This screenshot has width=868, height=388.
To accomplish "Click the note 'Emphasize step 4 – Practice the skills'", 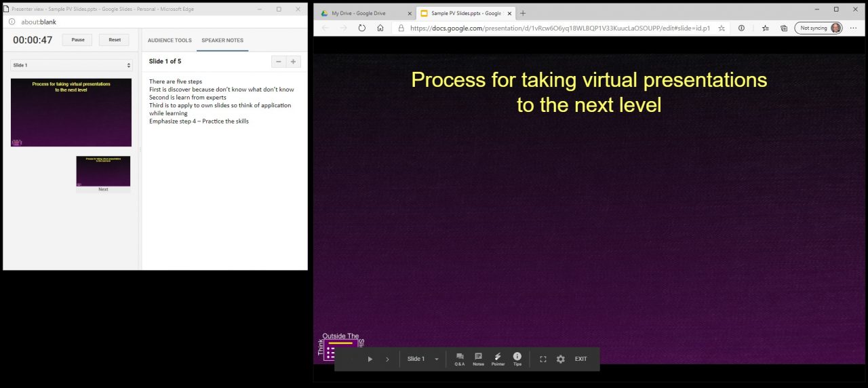I will point(199,121).
